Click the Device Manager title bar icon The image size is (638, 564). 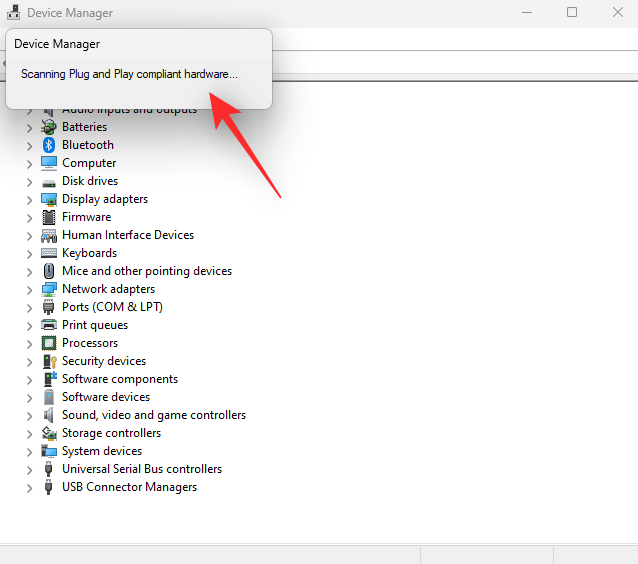pyautogui.click(x=14, y=13)
